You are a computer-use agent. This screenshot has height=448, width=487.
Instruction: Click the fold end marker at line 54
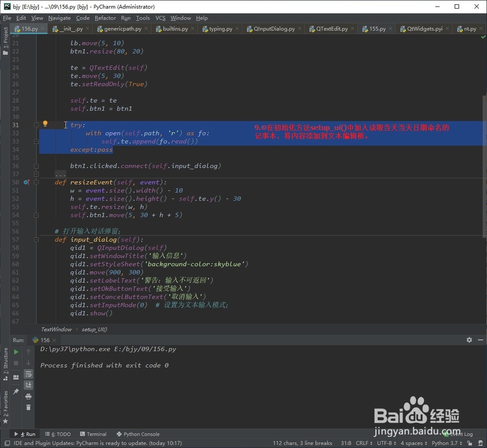(x=36, y=215)
